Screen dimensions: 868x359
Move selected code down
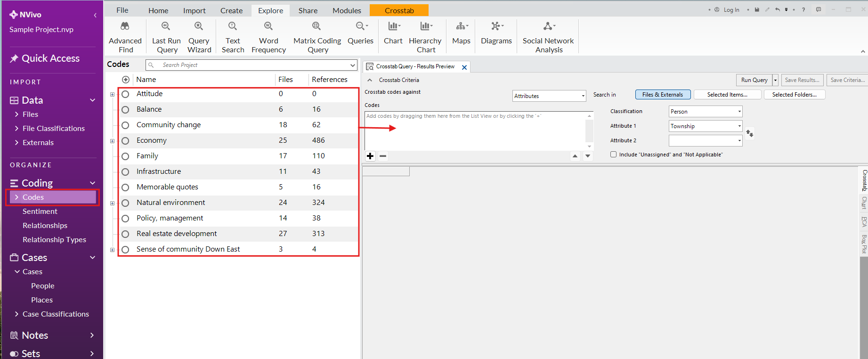pos(588,156)
